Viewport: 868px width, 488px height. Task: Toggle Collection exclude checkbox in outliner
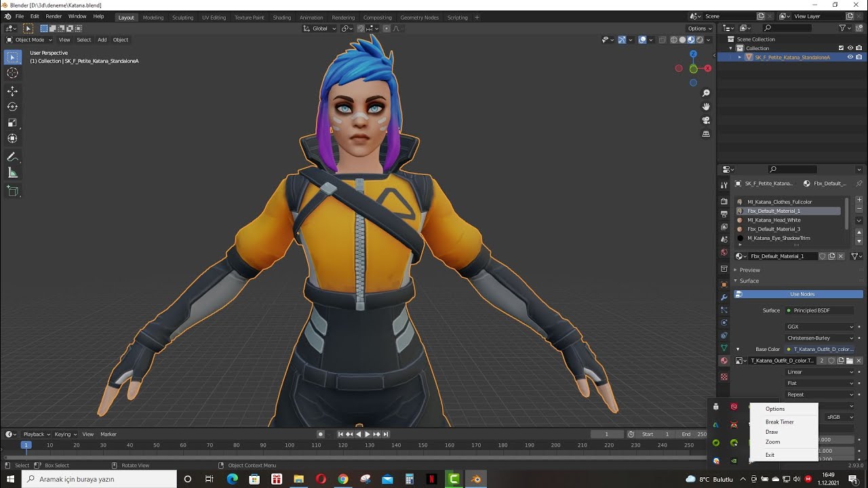[842, 48]
